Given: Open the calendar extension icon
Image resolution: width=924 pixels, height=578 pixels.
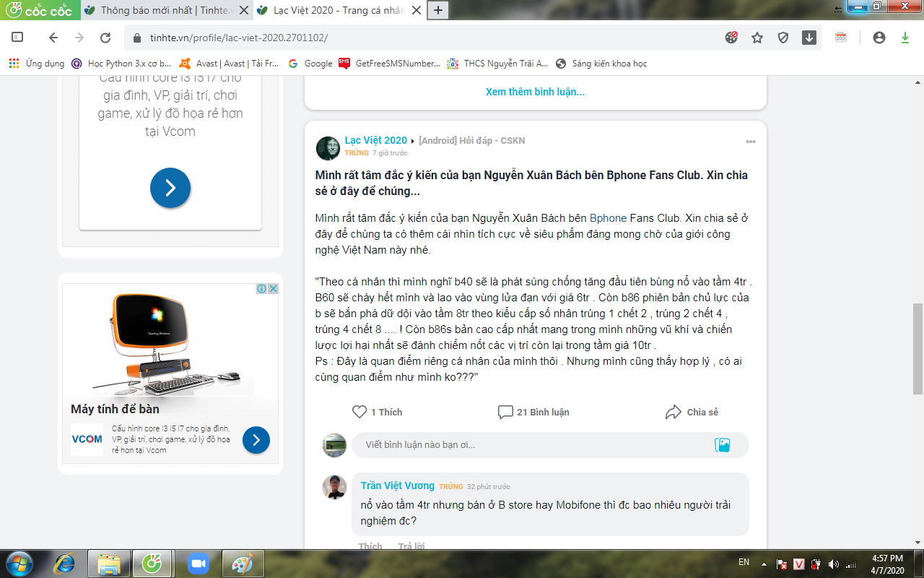Looking at the screenshot, I should pos(841,38).
